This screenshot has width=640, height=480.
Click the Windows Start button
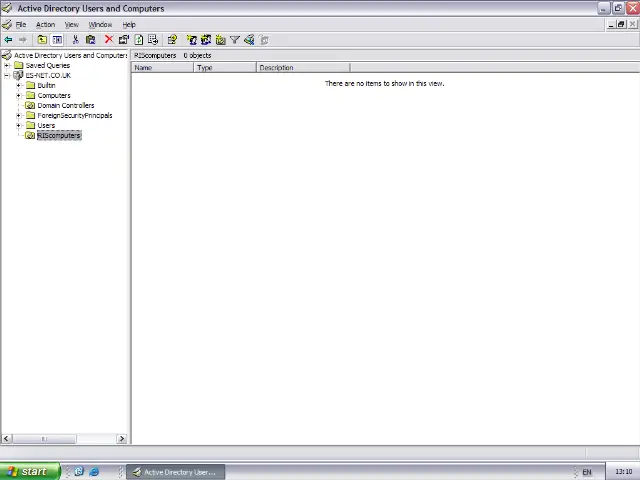tap(28, 471)
